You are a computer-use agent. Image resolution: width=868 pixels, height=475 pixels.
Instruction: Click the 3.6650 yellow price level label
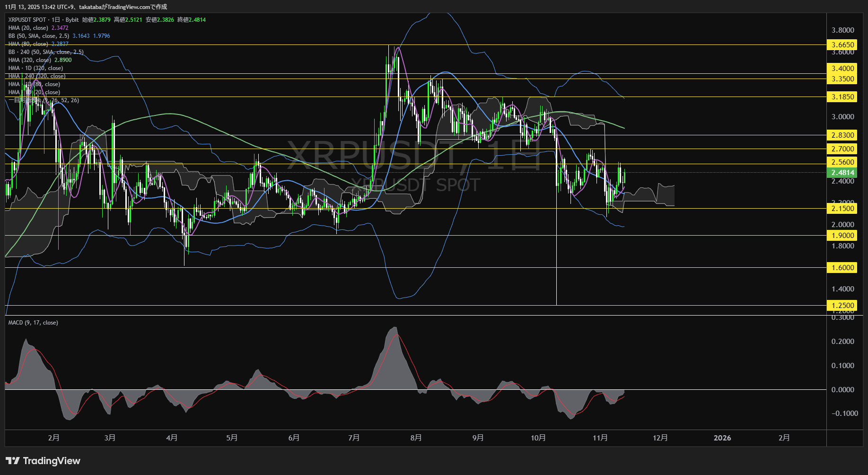coord(842,44)
